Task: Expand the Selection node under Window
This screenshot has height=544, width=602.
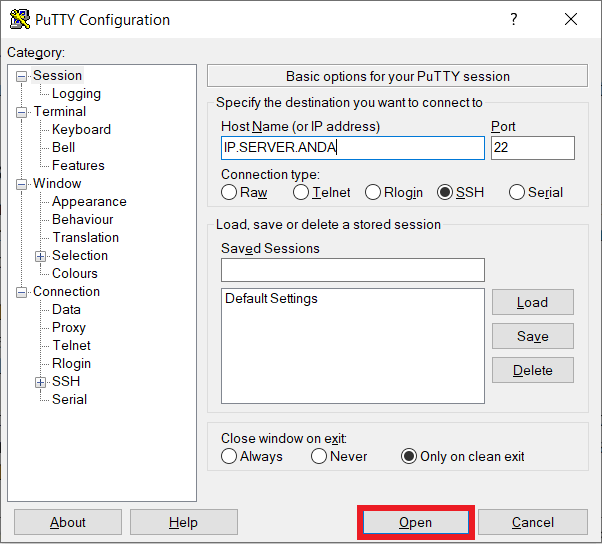Action: click(x=41, y=256)
